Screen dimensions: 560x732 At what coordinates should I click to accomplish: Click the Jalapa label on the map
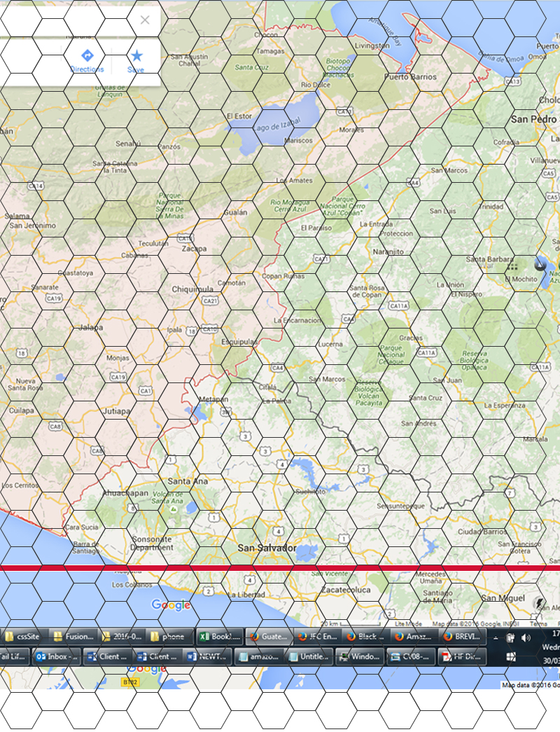click(x=90, y=327)
